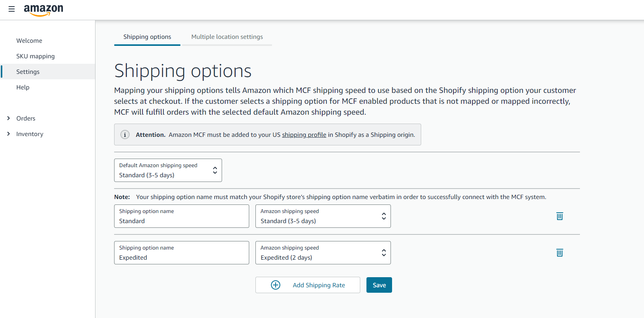This screenshot has height=318, width=644.
Task: Open Amazon shipping speed dropdown for Expedited
Action: pos(323,253)
